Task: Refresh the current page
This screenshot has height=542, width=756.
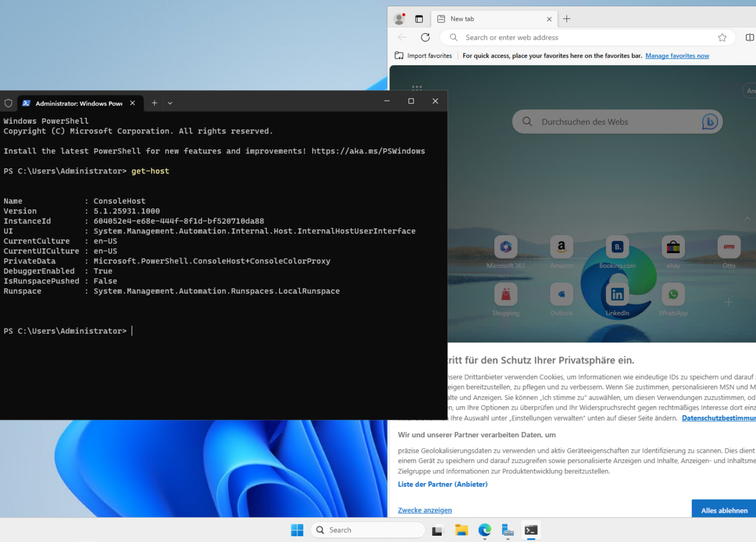Action: [425, 37]
